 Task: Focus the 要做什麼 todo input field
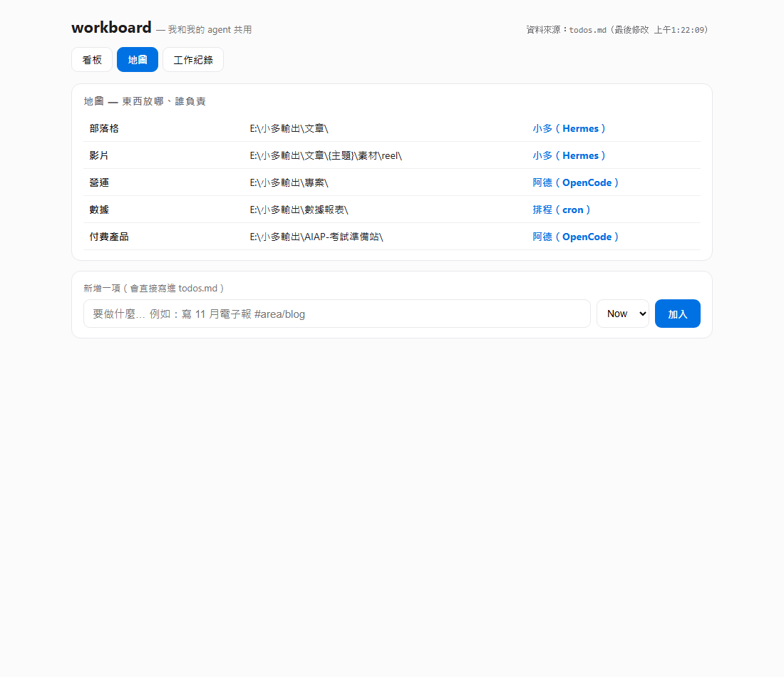click(x=337, y=314)
